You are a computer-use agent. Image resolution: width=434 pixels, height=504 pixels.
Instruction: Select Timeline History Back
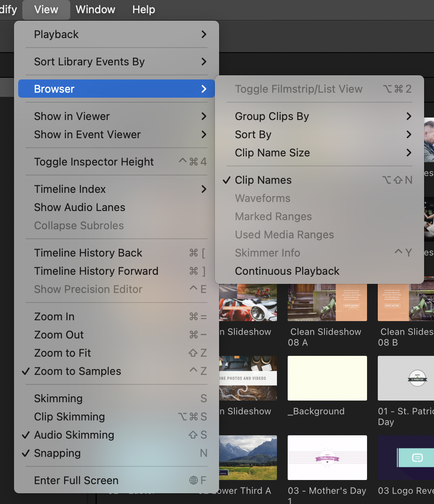click(x=88, y=253)
